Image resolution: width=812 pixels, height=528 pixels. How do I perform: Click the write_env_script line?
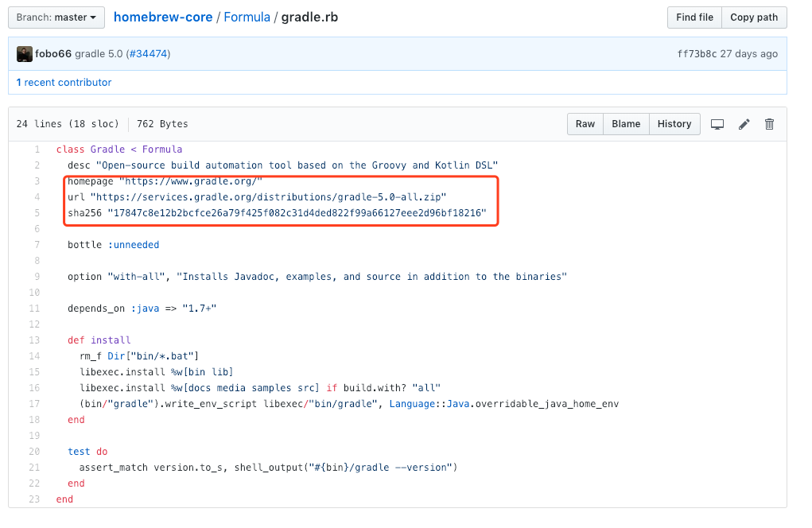point(349,404)
